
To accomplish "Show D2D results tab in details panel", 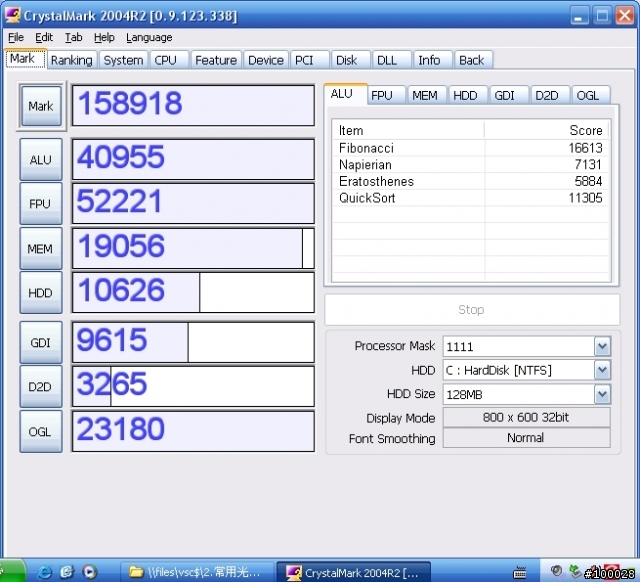I will tap(550, 95).
